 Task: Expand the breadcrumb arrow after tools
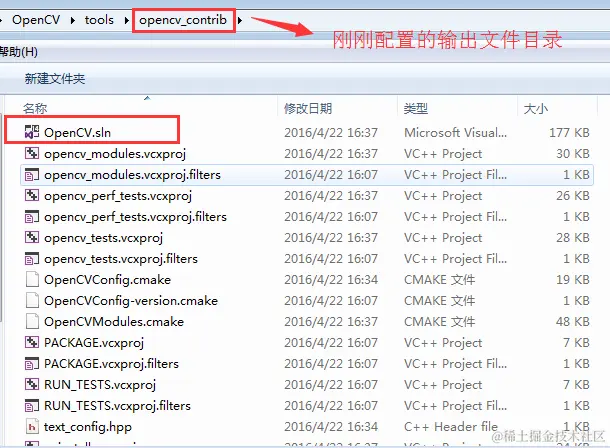pos(126,20)
